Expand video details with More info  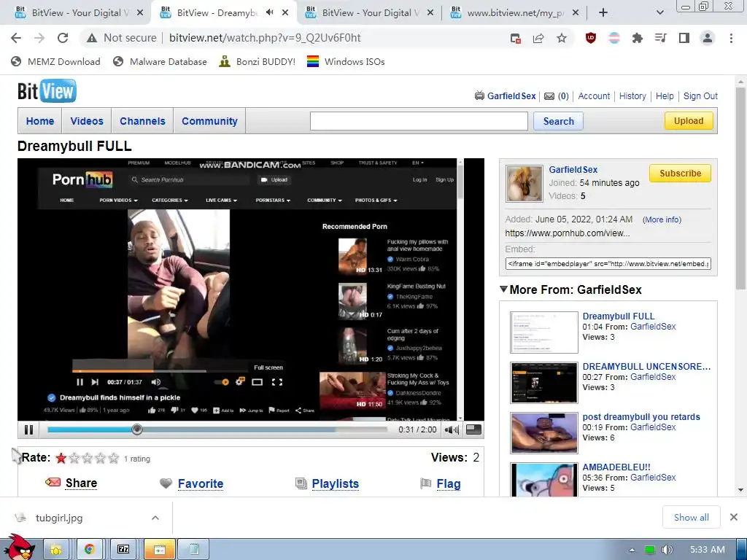click(x=662, y=219)
